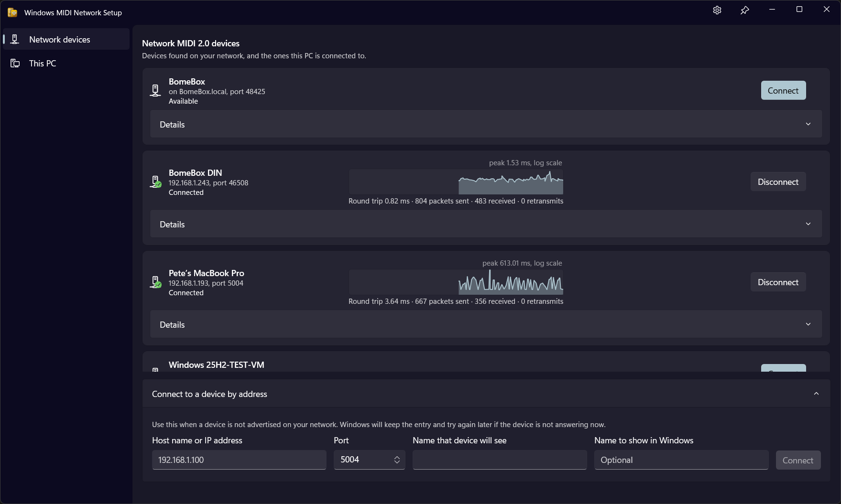Image resolution: width=841 pixels, height=504 pixels.
Task: Click '192.168.1.193, port 5004' address text
Action: click(x=206, y=283)
